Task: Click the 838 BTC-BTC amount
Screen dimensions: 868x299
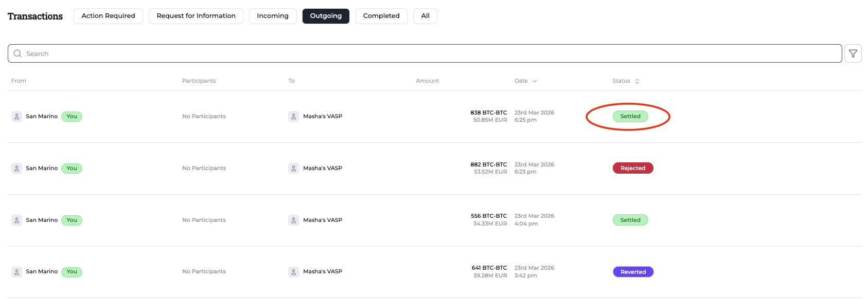Action: pyautogui.click(x=489, y=113)
